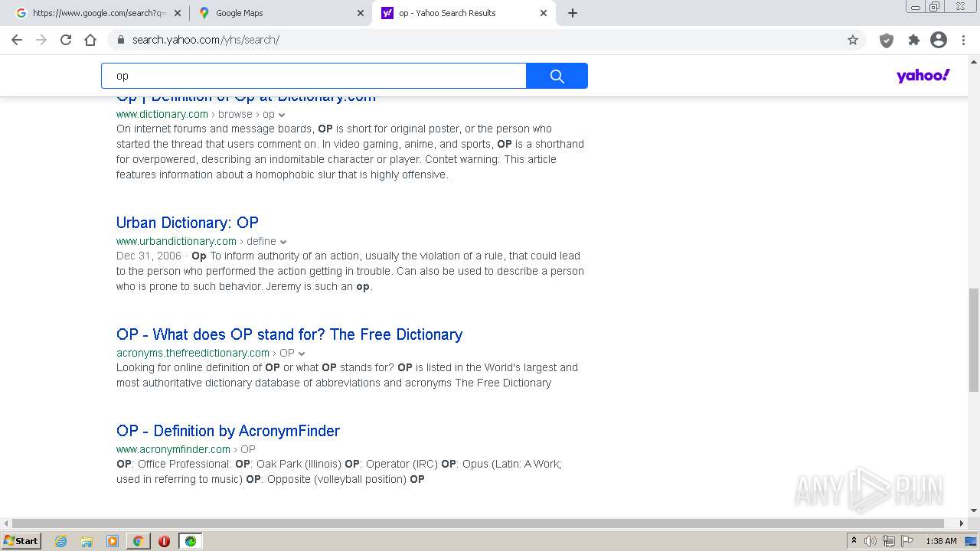Close the Yahoo Search Results tab

544,13
